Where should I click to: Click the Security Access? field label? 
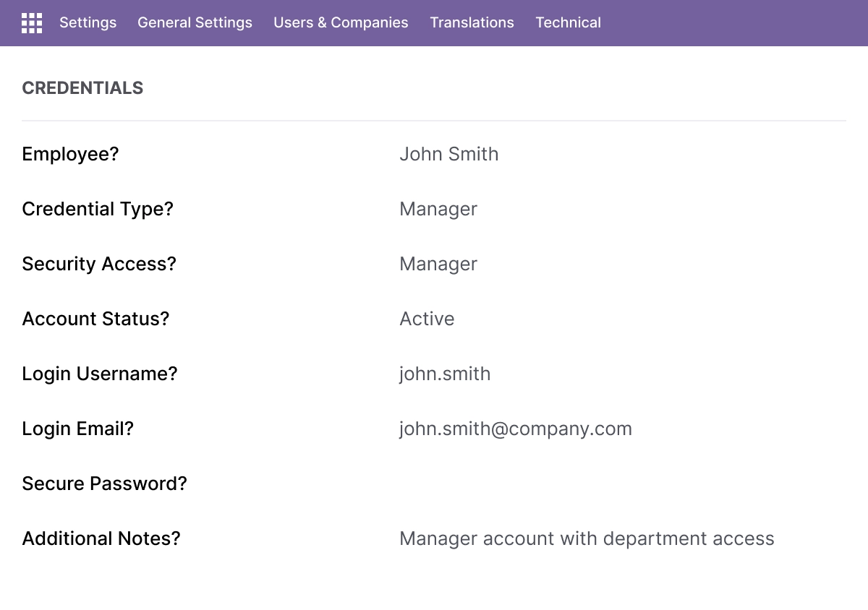pyautogui.click(x=99, y=264)
